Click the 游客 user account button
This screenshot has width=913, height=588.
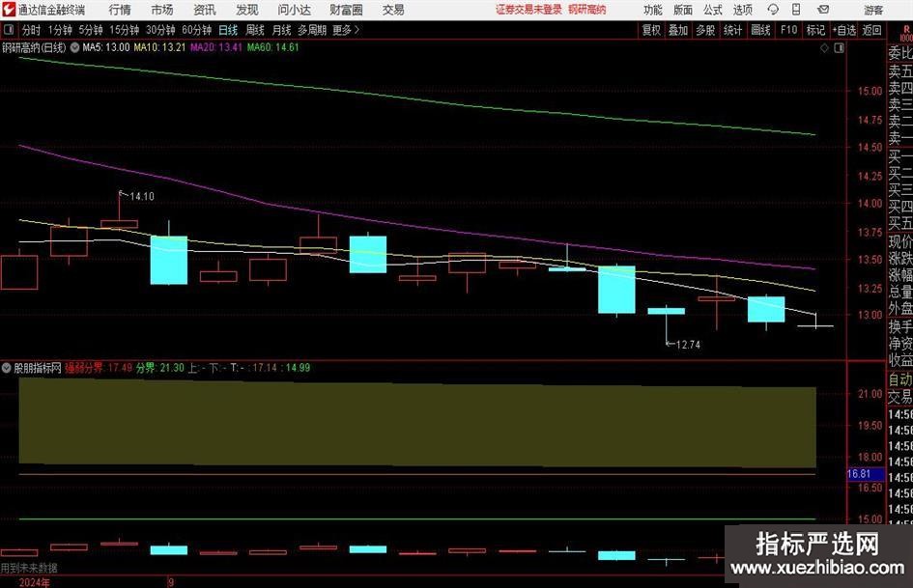[872, 10]
